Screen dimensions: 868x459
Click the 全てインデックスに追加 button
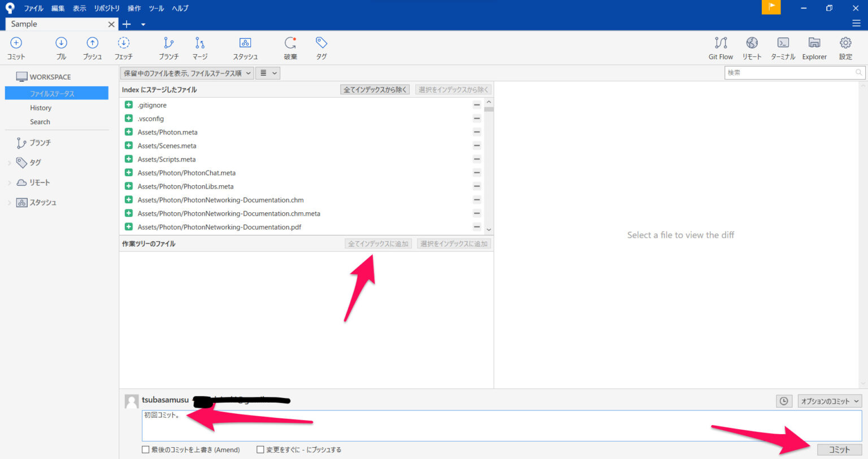point(378,243)
